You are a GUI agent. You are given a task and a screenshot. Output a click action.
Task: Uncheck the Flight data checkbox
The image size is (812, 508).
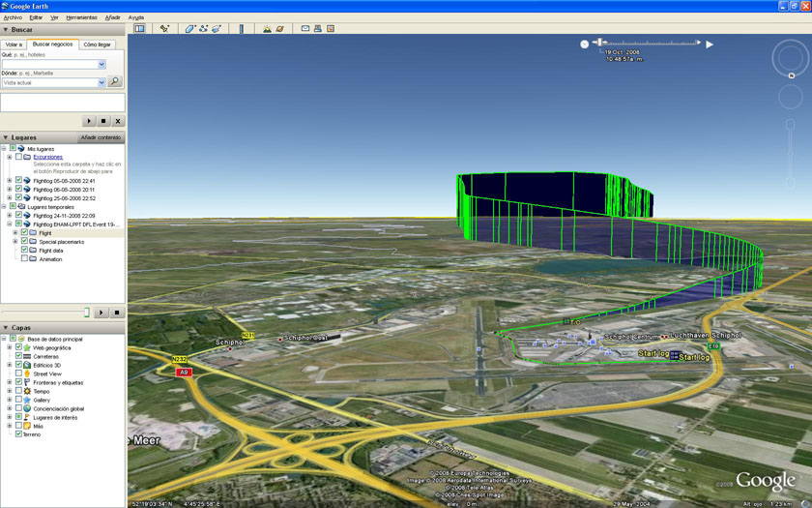(x=24, y=250)
